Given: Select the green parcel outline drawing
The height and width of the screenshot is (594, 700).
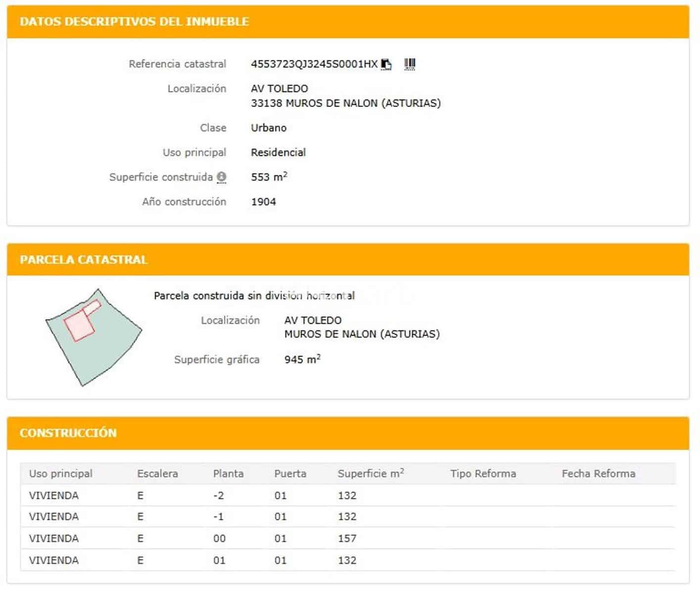Looking at the screenshot, I should point(95,334).
